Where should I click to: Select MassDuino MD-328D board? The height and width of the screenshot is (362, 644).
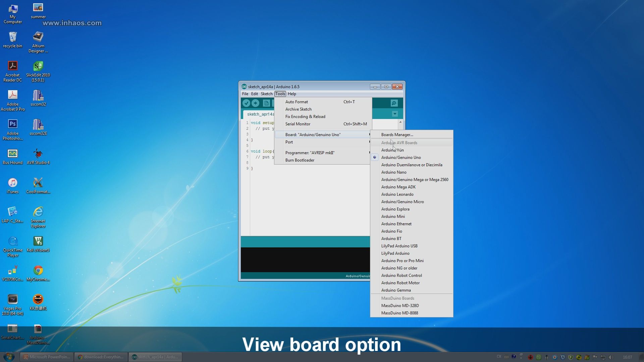(400, 306)
